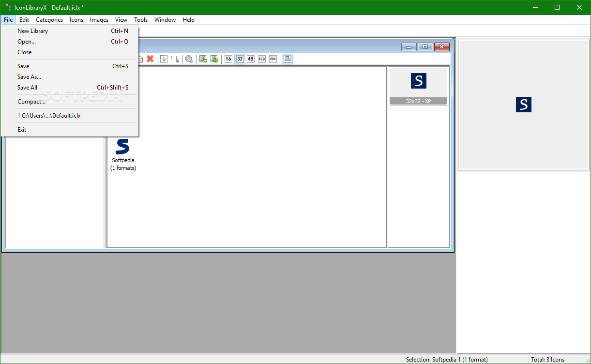Click the IconLibraryX app icon in title bar
This screenshot has width=591, height=364.
pos(8,7)
